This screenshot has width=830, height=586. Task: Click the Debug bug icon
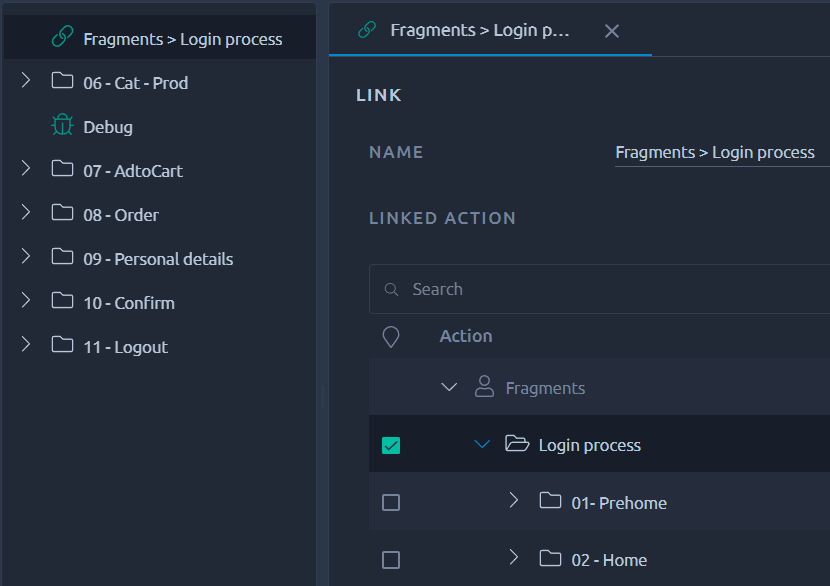[62, 125]
